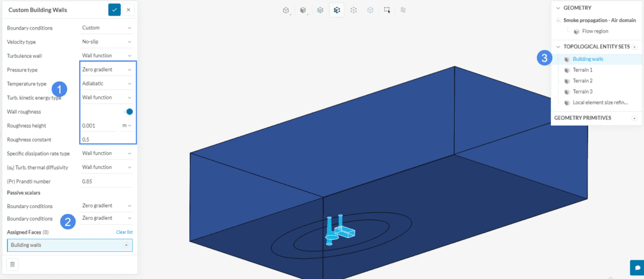
Task: Open second passive scalar Boundary conditions dropdown
Action: (107, 218)
